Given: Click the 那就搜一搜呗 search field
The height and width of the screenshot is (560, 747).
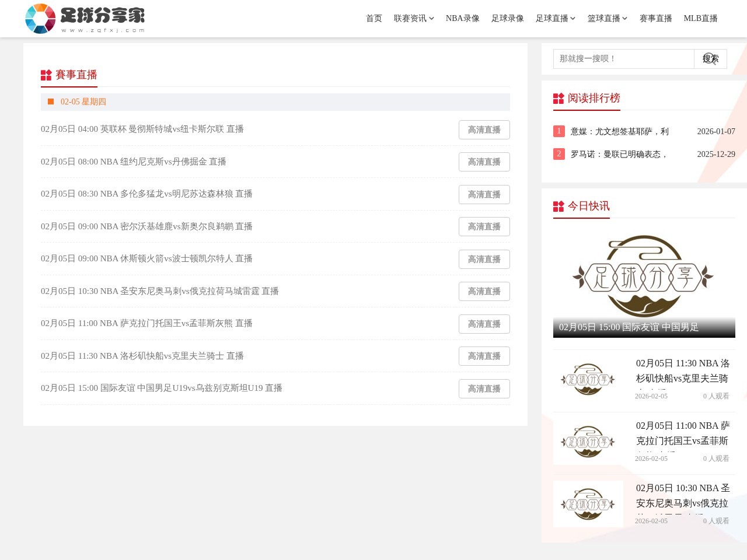Looking at the screenshot, I should pos(623,58).
